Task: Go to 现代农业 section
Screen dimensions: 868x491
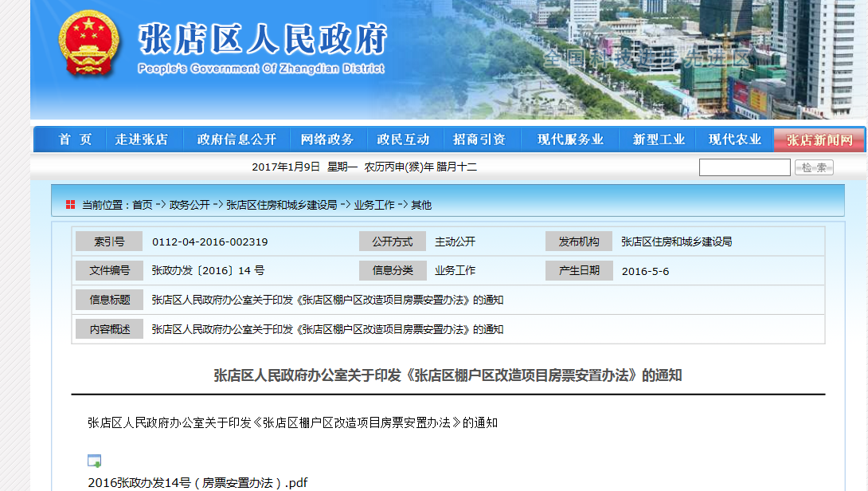Action: (x=735, y=139)
